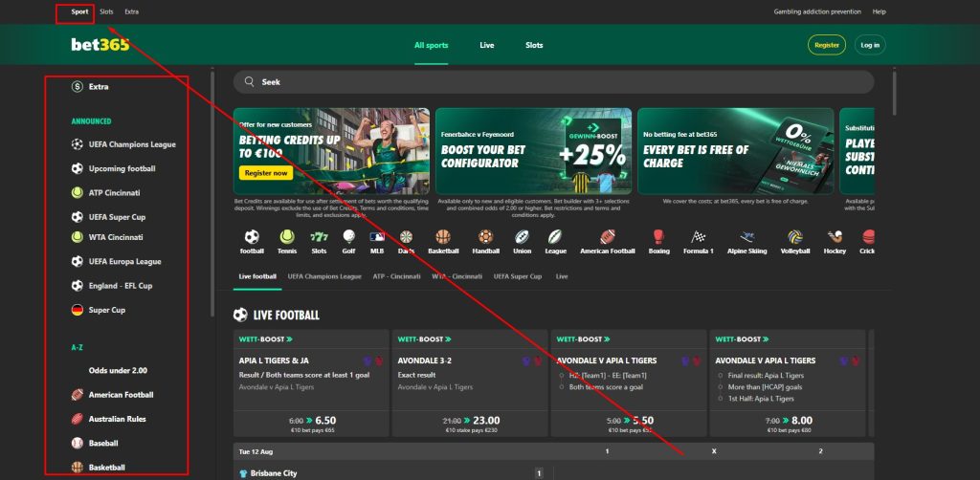
Task: Click the Register button
Action: click(827, 45)
